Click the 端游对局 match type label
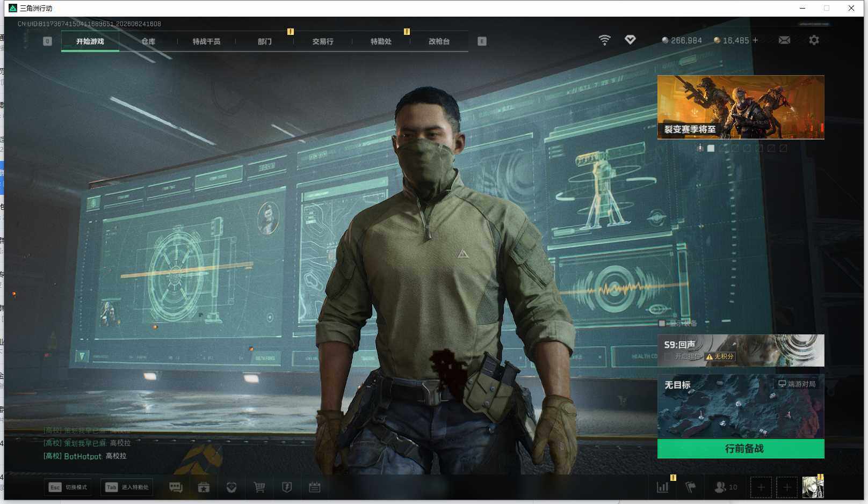The width and height of the screenshot is (868, 504). coord(797,384)
